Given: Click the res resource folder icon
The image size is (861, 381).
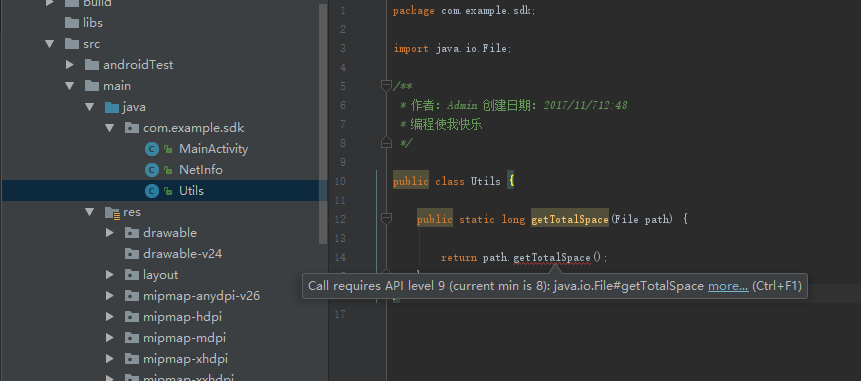Looking at the screenshot, I should tap(113, 212).
